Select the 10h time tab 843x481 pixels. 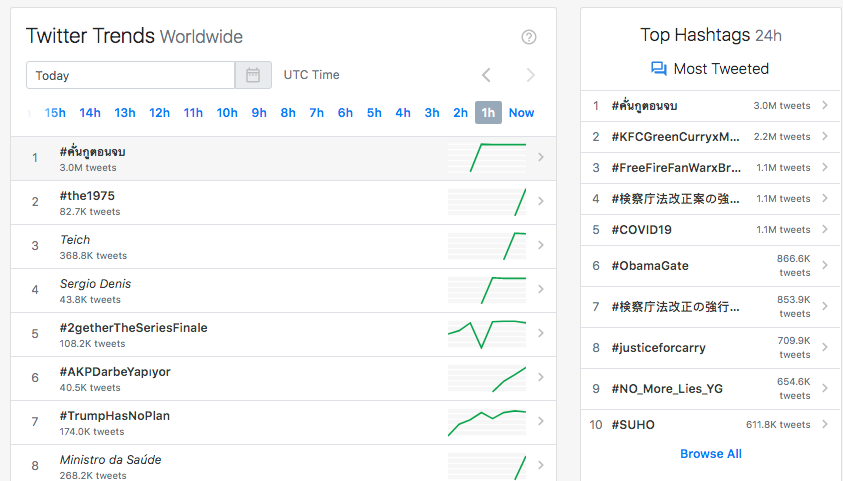coord(227,113)
